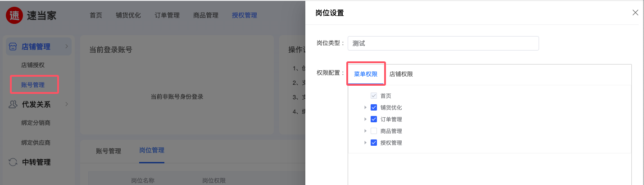
Task: Click the 岗位类型 input field
Action: (x=443, y=43)
